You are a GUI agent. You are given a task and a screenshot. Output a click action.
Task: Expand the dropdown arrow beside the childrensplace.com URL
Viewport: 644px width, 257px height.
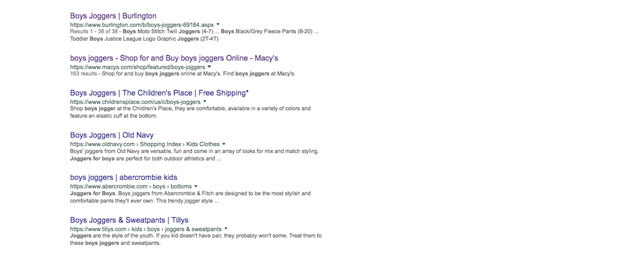coord(205,101)
